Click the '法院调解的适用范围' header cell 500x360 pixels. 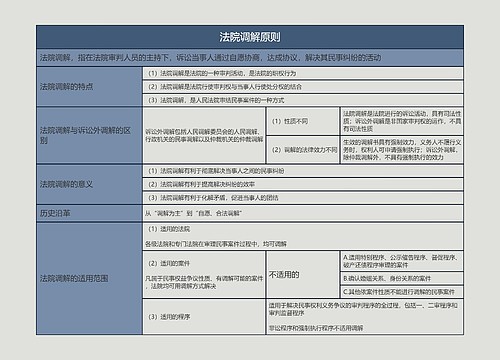tap(89, 279)
